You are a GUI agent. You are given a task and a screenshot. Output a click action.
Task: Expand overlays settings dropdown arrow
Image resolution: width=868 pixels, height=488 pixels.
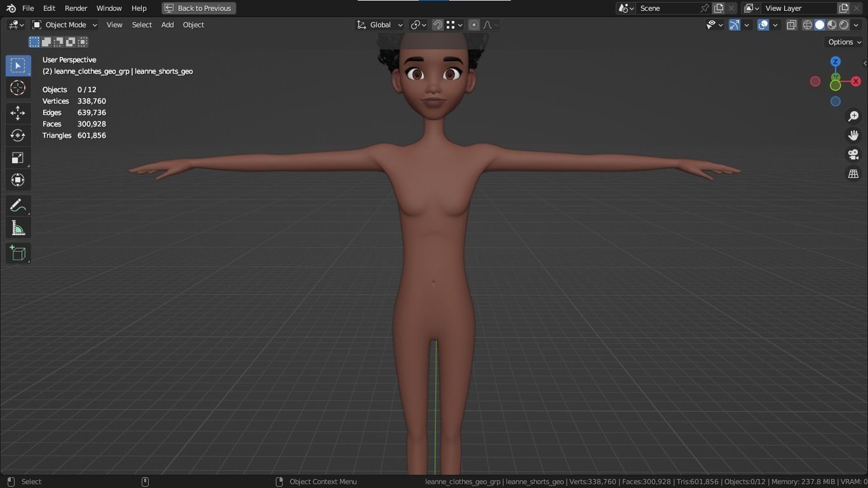775,25
